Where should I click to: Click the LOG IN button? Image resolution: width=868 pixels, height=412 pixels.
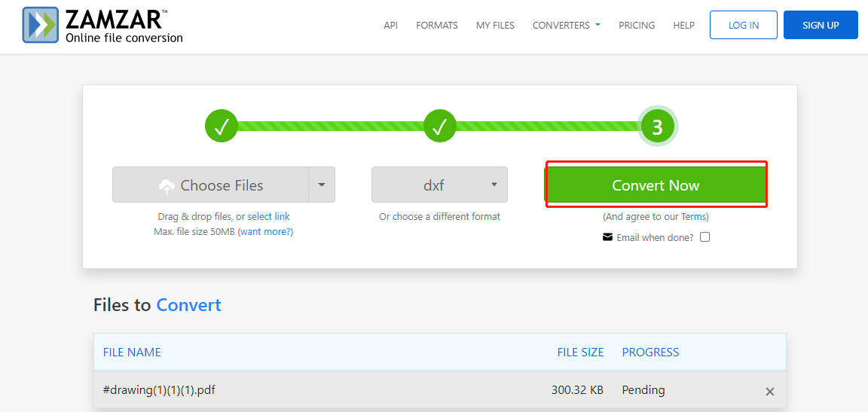[x=744, y=25]
